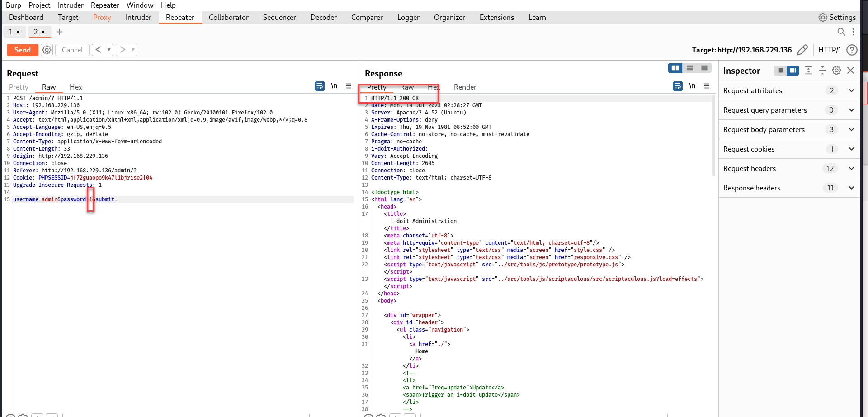Switch to the Decoder tab
This screenshot has width=868, height=417.
[x=324, y=17]
